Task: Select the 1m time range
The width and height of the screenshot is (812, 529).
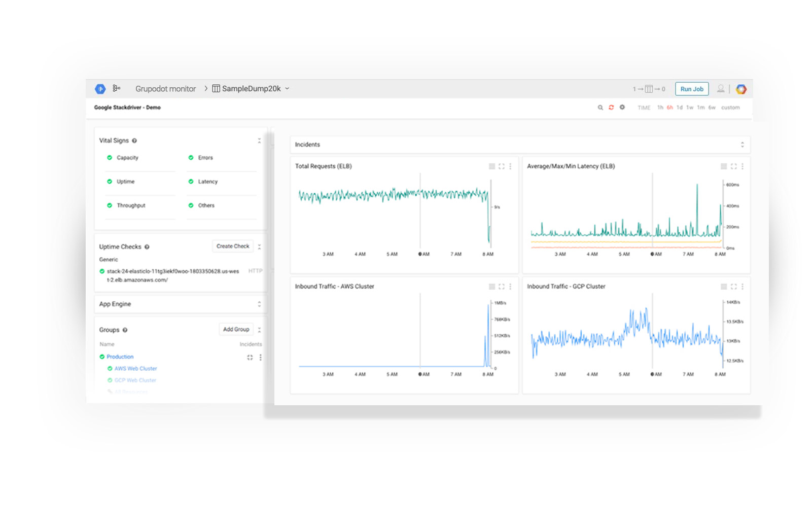Action: tap(701, 108)
